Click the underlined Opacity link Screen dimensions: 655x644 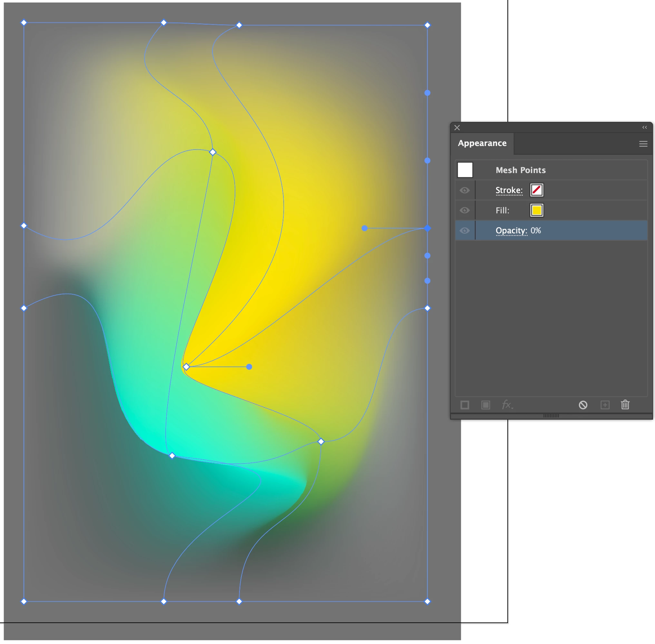[x=511, y=231]
